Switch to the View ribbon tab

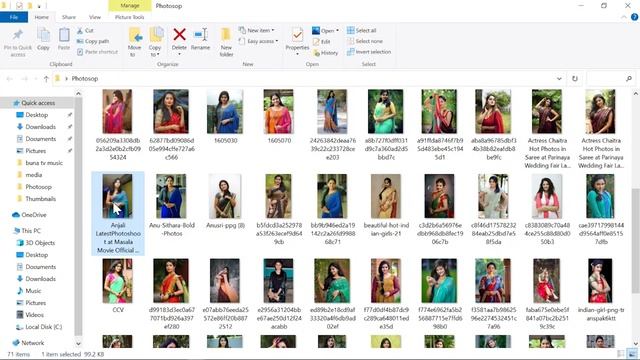95,17
